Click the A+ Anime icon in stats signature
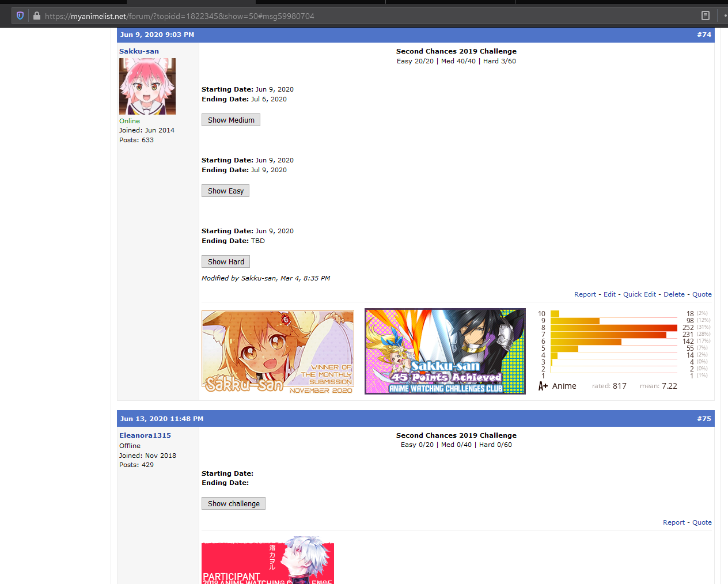Screen dimensions: 728x584 pyautogui.click(x=543, y=386)
